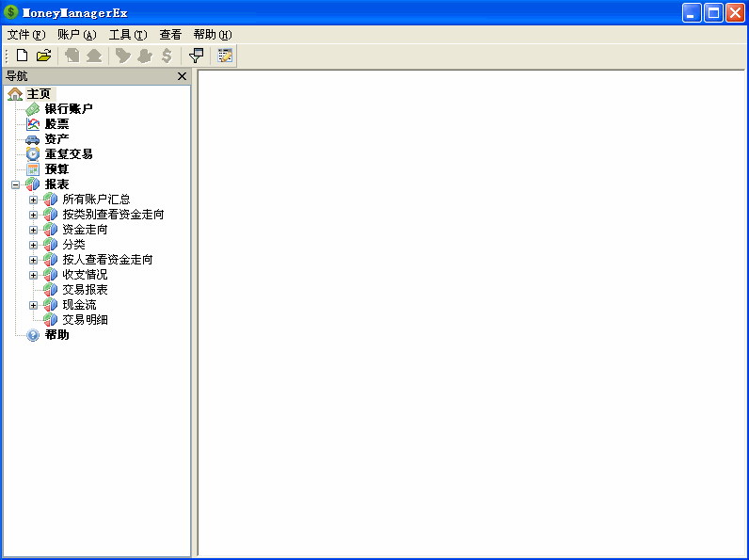Click the New database file icon

[22, 56]
